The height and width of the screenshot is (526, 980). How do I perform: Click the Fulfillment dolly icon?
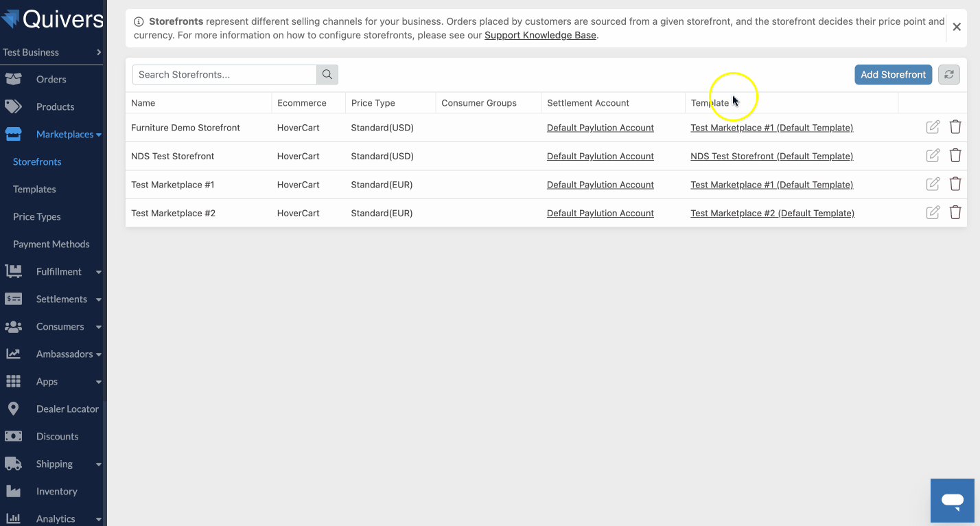click(13, 271)
